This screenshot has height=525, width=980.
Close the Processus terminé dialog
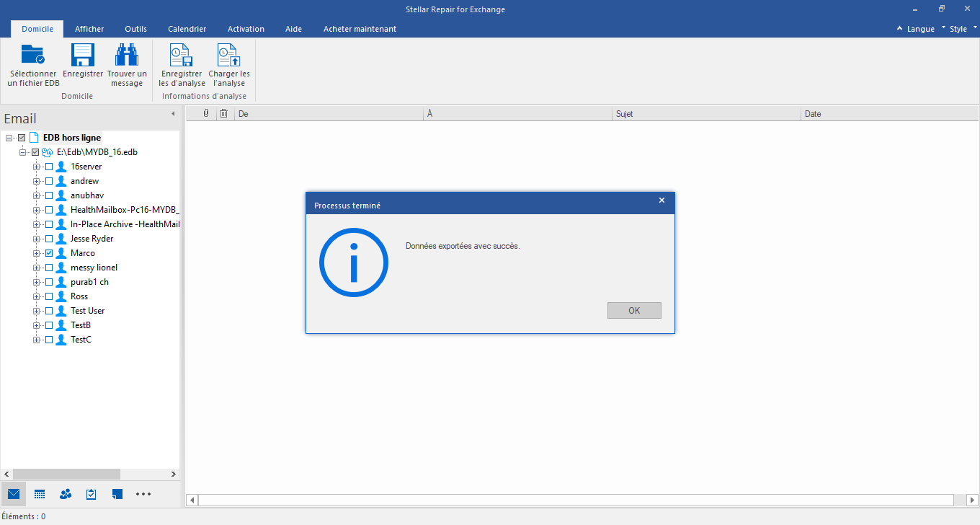[661, 200]
